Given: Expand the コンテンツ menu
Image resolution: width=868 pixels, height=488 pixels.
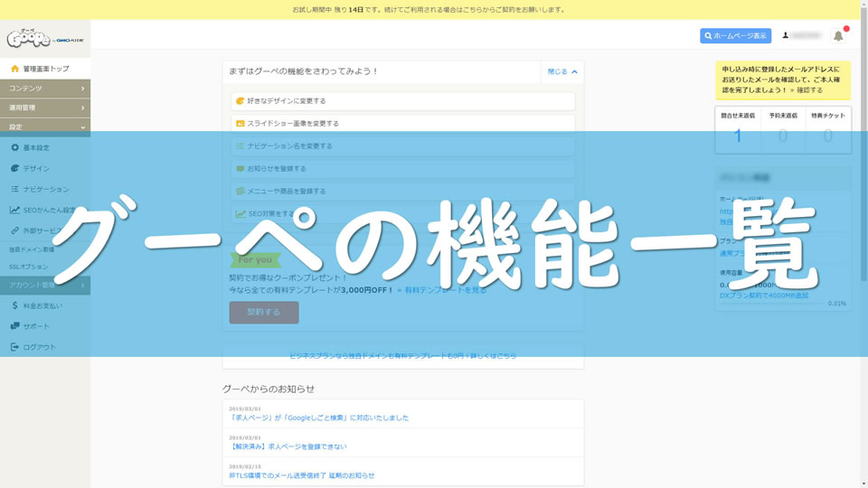Looking at the screenshot, I should click(x=45, y=89).
